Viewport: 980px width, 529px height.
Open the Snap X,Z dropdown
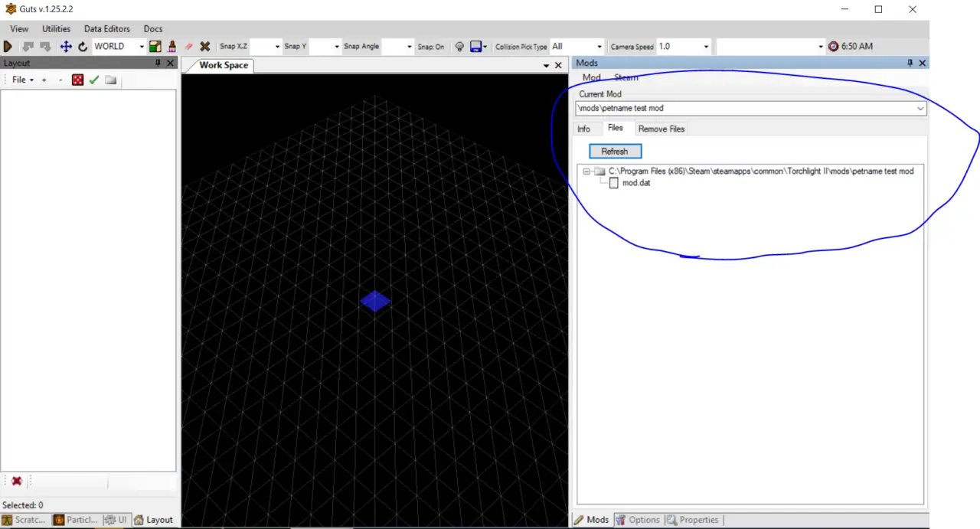pyautogui.click(x=277, y=47)
